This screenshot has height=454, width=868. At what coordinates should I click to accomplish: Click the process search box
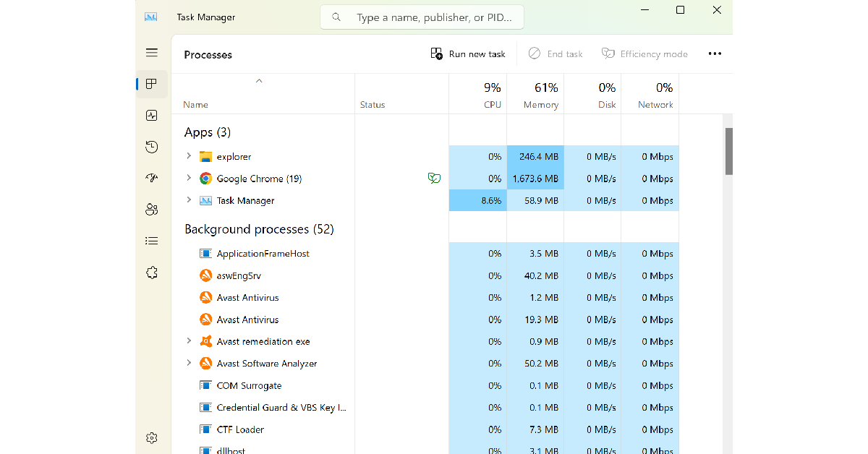422,17
